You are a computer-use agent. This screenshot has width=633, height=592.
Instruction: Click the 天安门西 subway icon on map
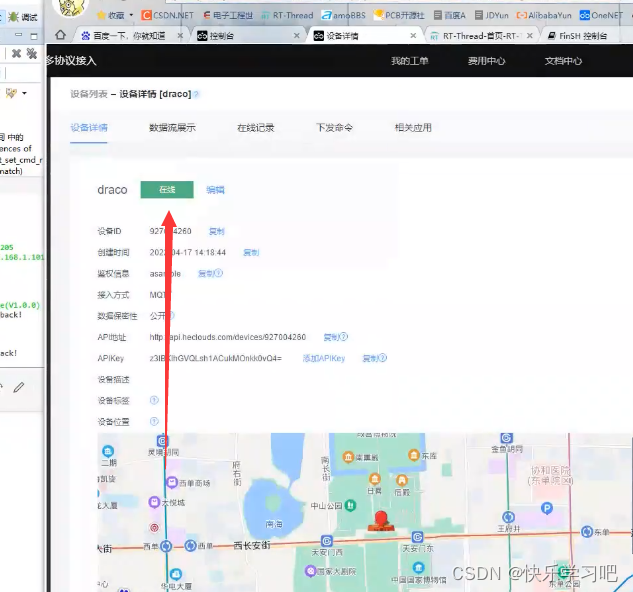(327, 540)
